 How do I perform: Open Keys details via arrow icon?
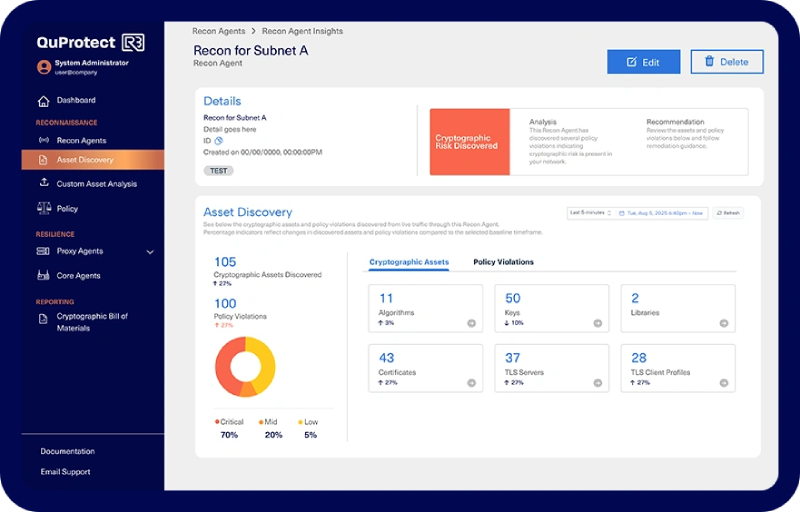click(x=597, y=323)
